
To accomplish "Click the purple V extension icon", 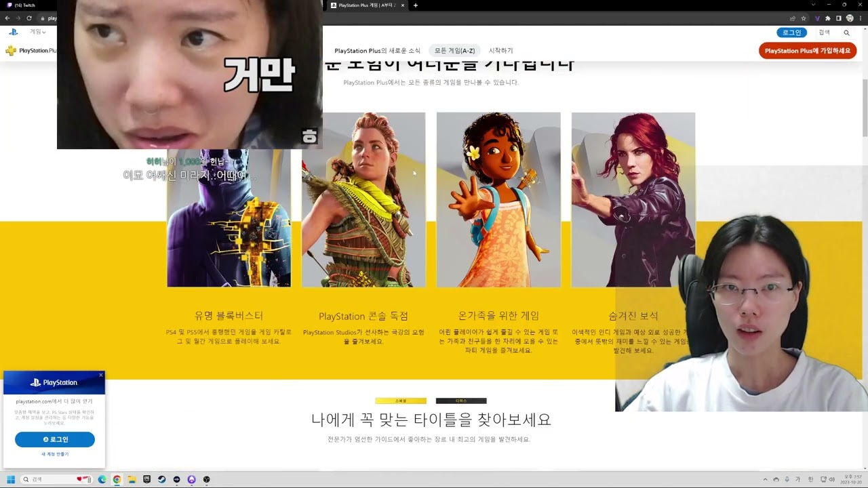I will point(817,18).
